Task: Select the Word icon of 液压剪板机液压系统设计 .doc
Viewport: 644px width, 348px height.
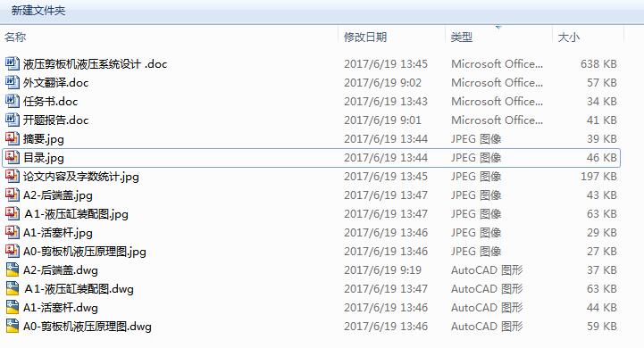Action: click(13, 63)
